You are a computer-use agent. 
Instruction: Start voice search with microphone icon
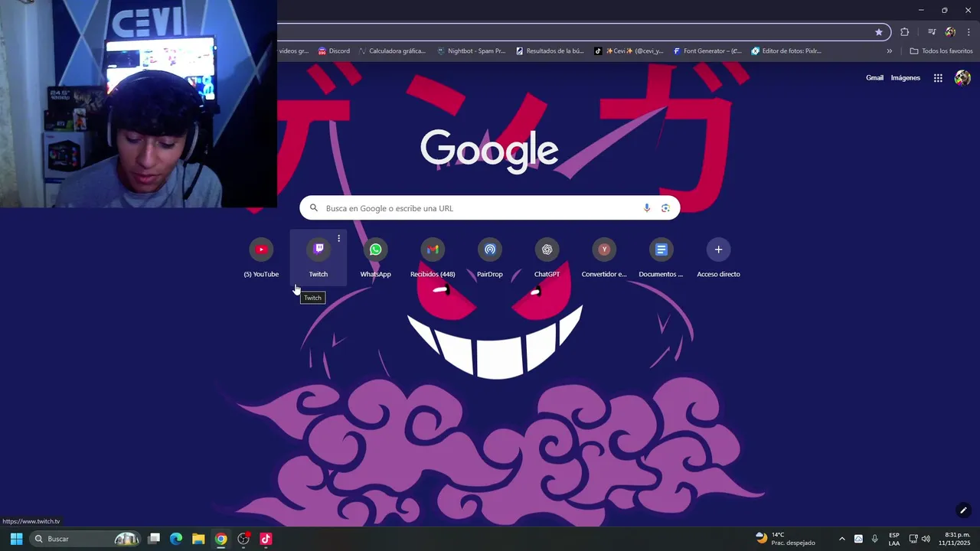pos(647,208)
